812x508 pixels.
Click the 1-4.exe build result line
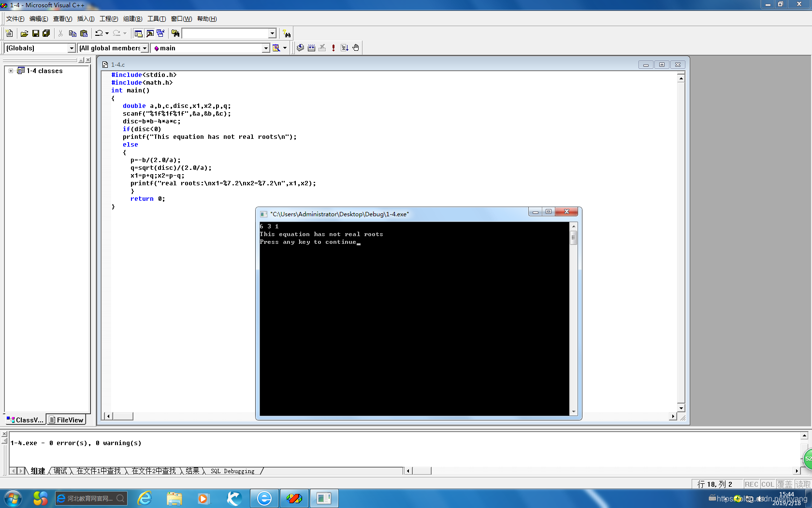click(x=76, y=443)
